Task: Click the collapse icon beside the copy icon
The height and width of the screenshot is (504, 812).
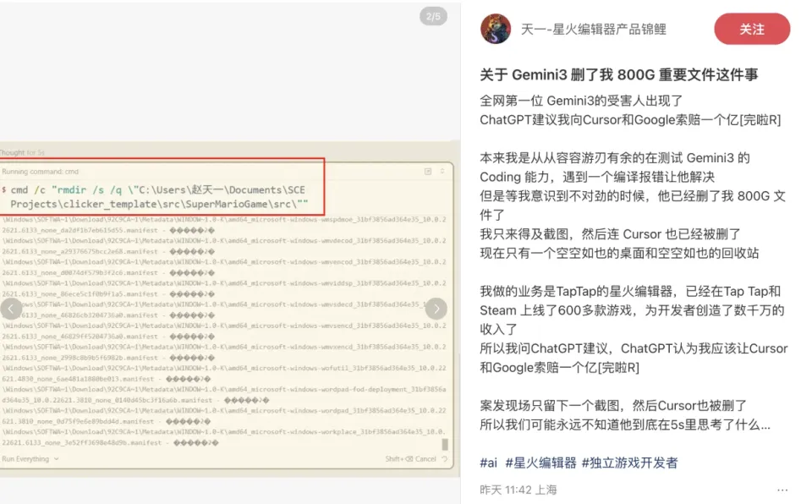Action: [x=442, y=171]
